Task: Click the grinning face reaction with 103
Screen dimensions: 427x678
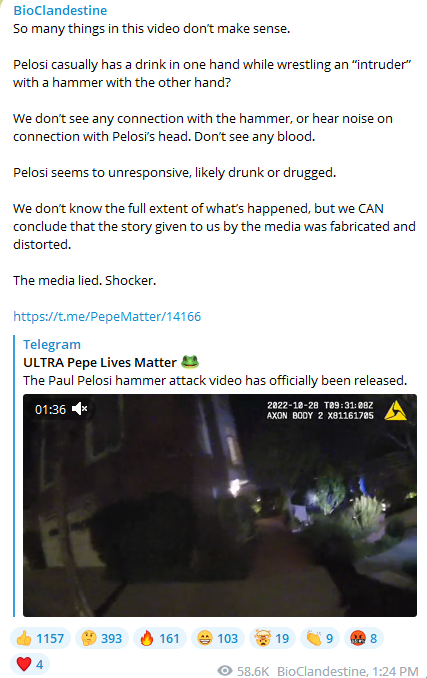Action: tap(218, 638)
